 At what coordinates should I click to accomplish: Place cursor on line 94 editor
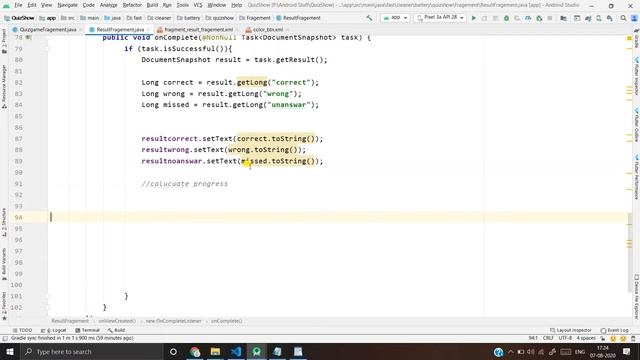[339, 217]
